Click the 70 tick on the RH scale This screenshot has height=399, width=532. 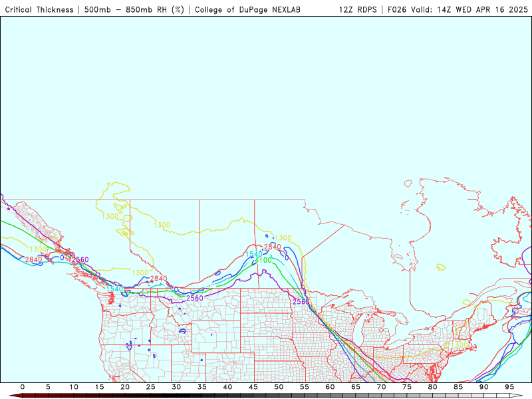381,387
